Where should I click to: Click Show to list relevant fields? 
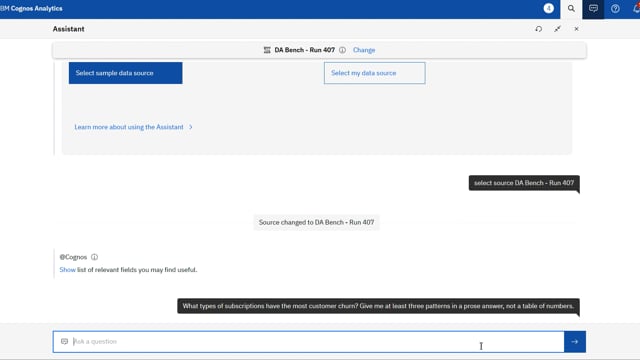pos(67,270)
